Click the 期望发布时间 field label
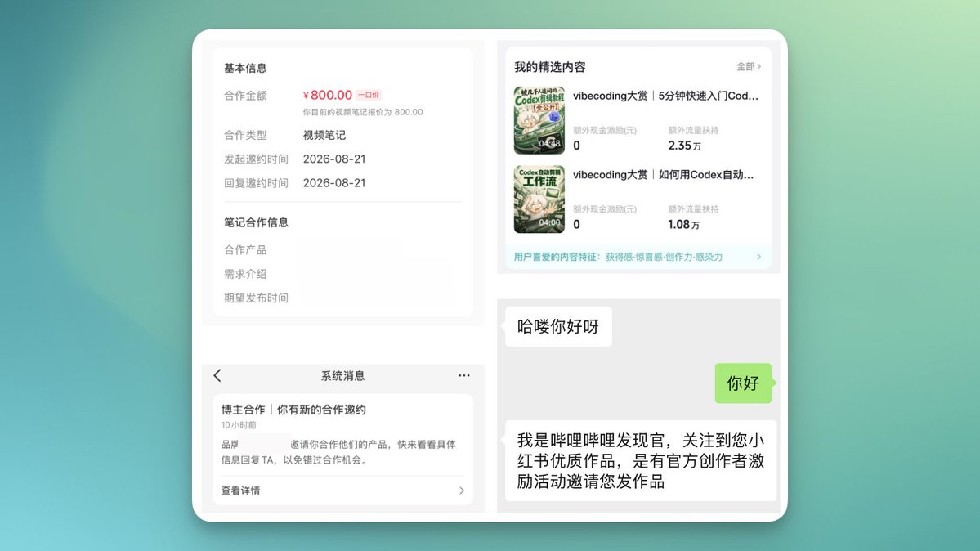The width and height of the screenshot is (980, 551). 257,298
